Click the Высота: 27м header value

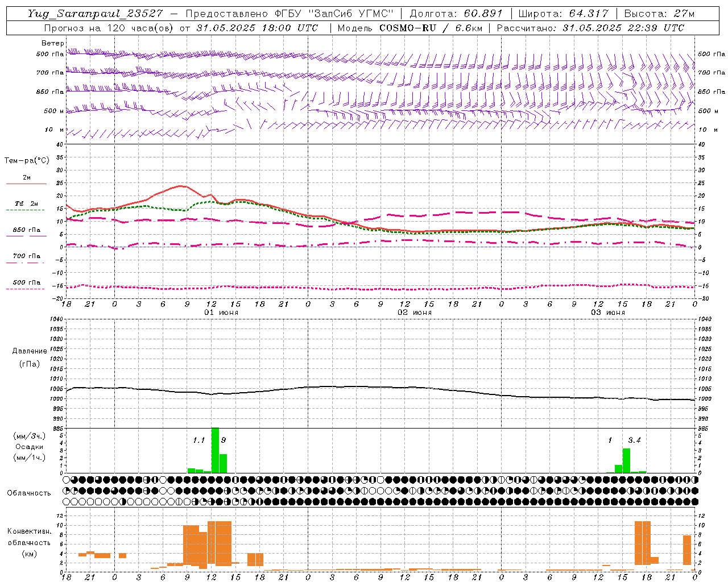[659, 14]
